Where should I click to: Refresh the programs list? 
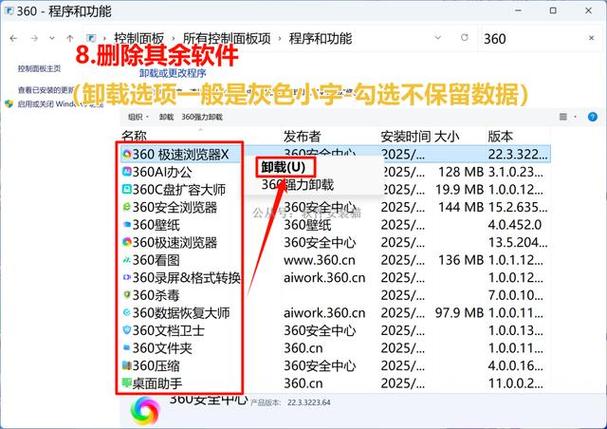pyautogui.click(x=465, y=38)
